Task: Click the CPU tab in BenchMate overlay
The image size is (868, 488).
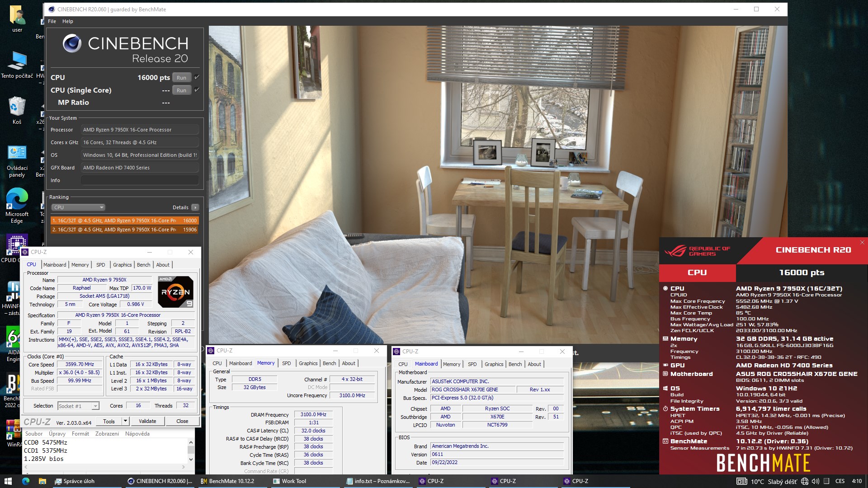Action: 697,272
